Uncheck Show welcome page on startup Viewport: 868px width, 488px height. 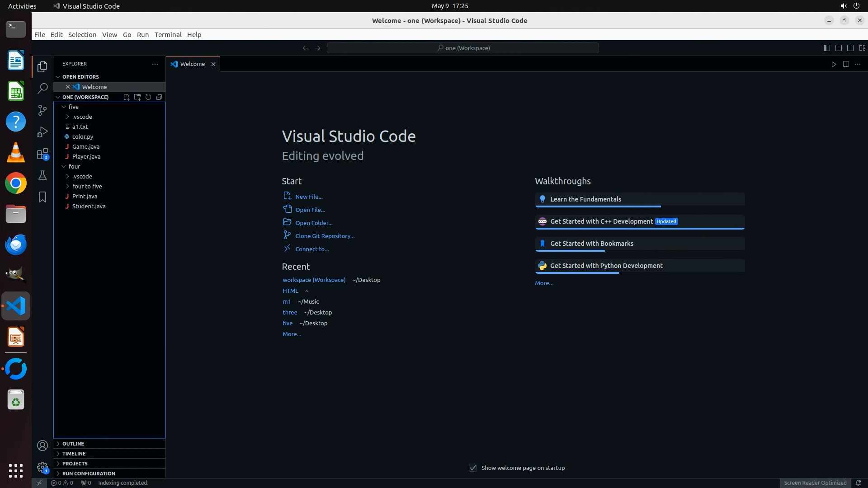473,468
